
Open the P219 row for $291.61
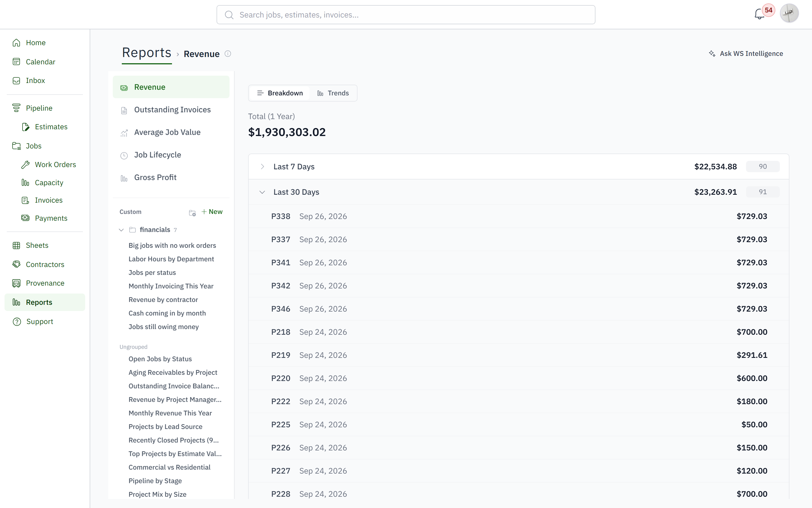pyautogui.click(x=519, y=355)
